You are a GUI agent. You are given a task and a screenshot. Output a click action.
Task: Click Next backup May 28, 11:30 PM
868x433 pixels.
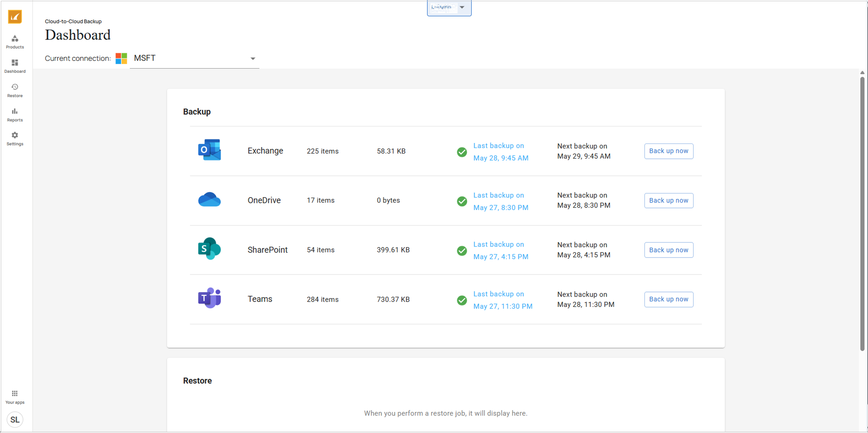click(x=586, y=299)
